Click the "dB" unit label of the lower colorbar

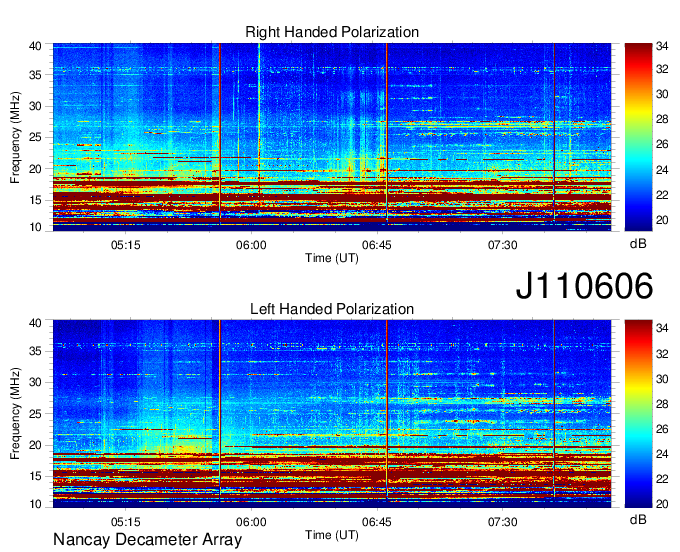point(638,520)
